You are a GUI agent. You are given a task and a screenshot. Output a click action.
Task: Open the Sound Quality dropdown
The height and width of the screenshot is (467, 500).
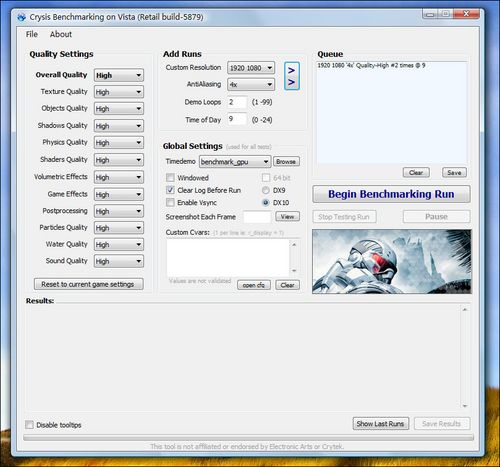click(x=119, y=261)
